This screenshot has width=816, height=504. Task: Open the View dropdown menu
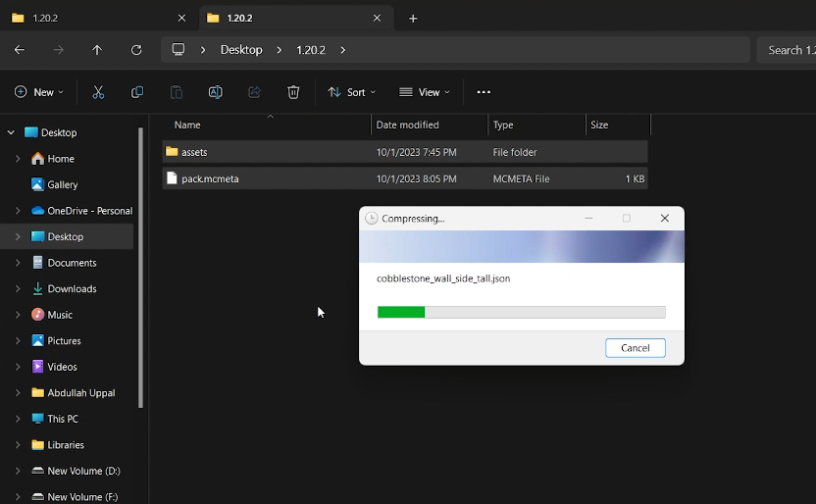coord(425,92)
